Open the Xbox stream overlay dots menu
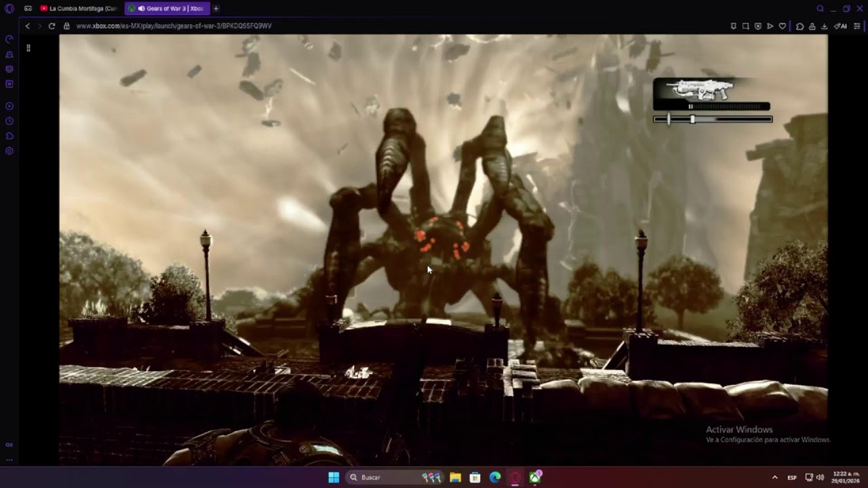 coord(28,48)
